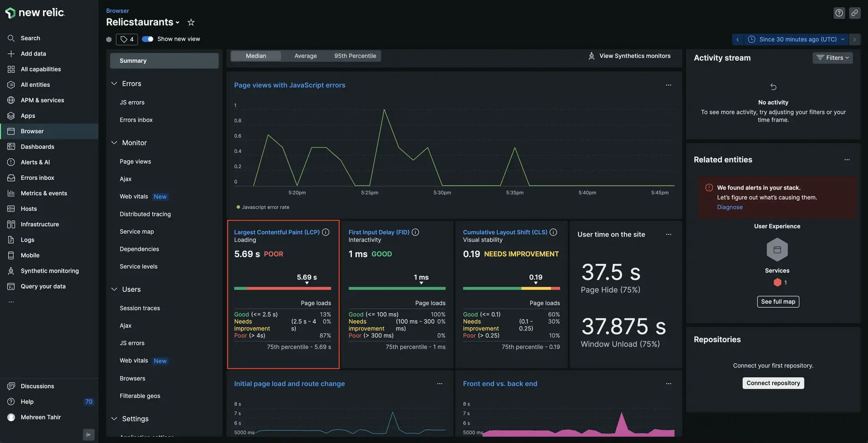Collapse the Monitor section
The height and width of the screenshot is (443, 868).
pos(114,143)
